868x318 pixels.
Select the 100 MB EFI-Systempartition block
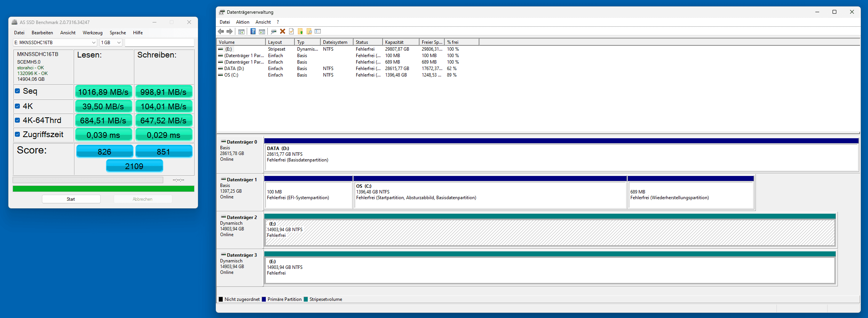[308, 195]
